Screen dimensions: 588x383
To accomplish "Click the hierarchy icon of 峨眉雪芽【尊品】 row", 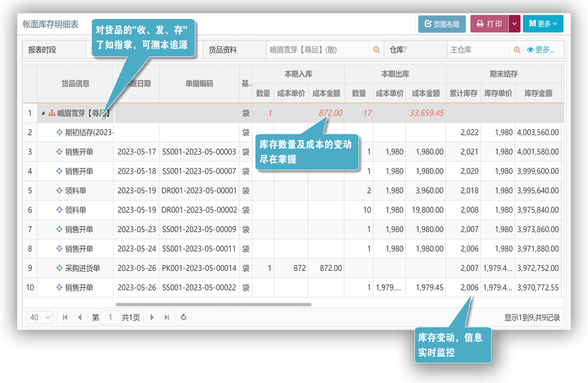I will point(52,113).
